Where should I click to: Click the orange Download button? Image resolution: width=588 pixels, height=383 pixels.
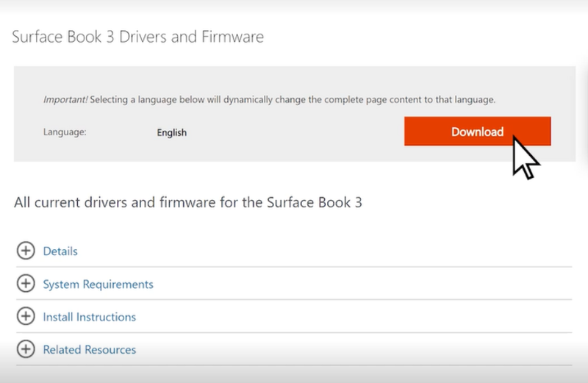477,132
